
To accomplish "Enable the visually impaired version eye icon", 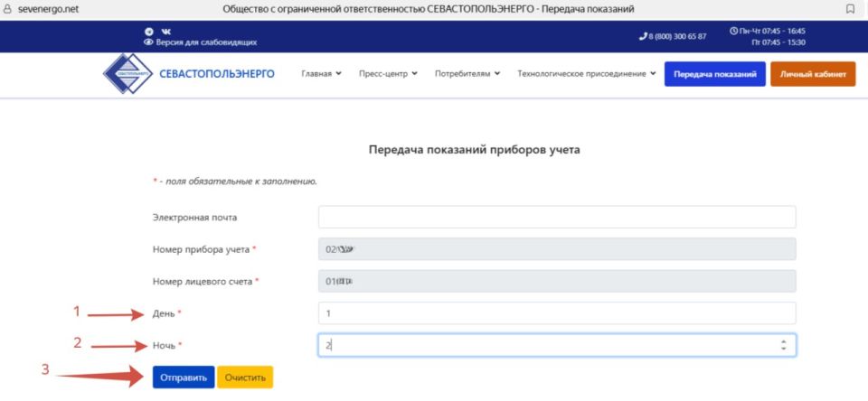I will (x=148, y=42).
